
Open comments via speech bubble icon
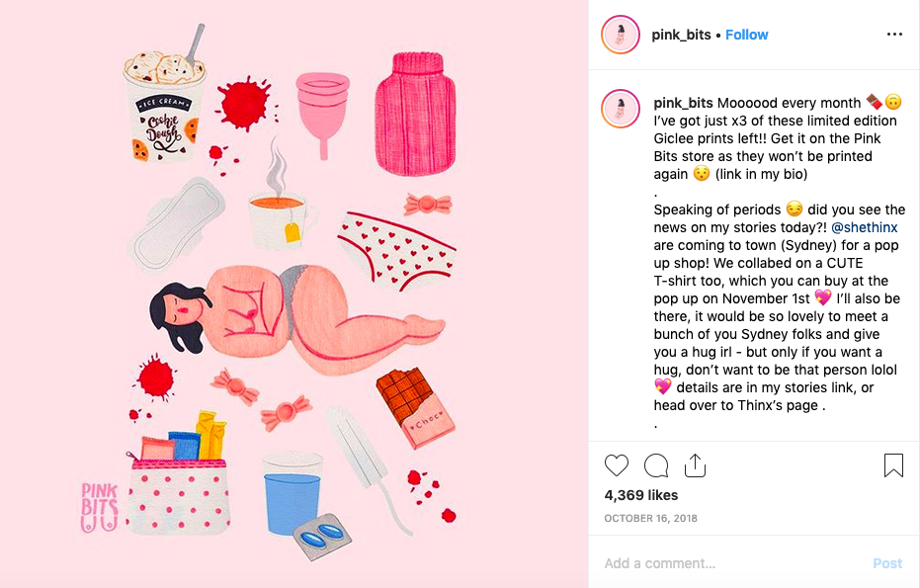656,465
